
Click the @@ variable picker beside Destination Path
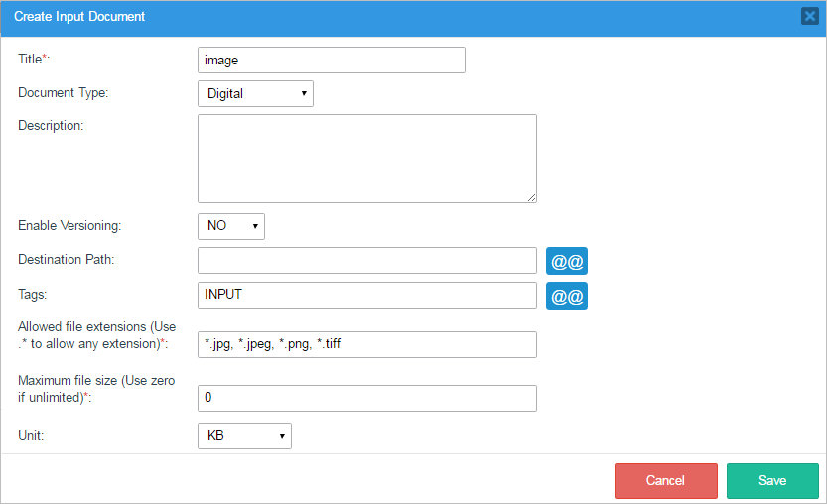(x=566, y=261)
